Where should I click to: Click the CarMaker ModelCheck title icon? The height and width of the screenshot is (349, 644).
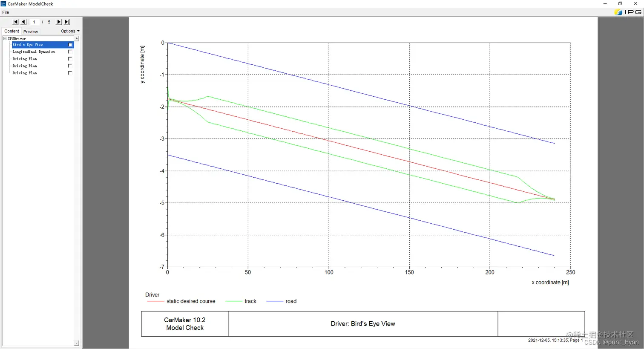3,3
